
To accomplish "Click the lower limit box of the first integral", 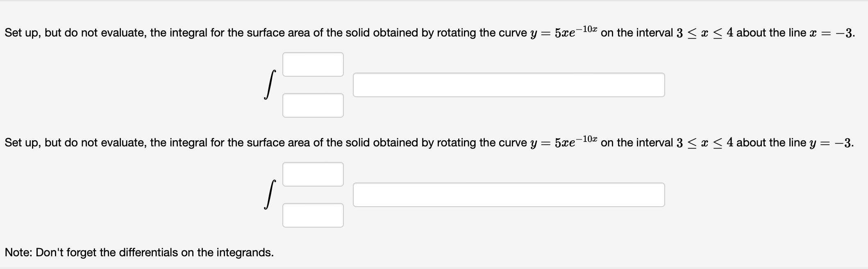I will click(313, 106).
